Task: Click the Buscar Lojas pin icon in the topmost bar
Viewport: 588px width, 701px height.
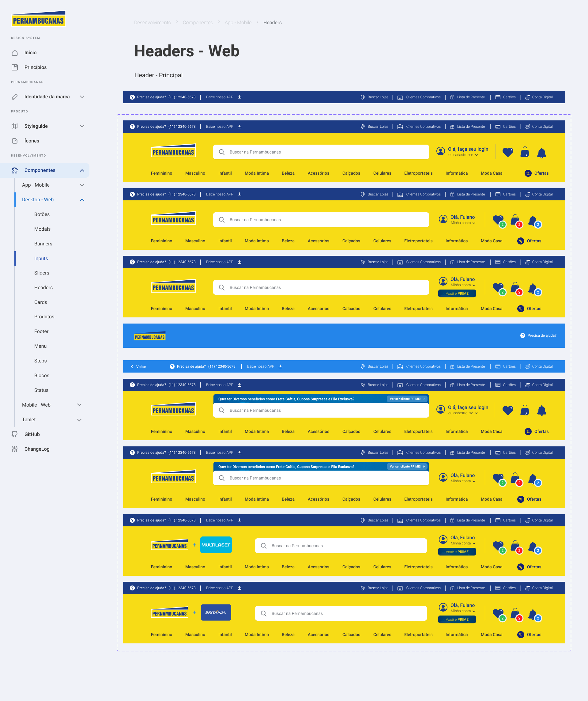Action: coord(362,97)
